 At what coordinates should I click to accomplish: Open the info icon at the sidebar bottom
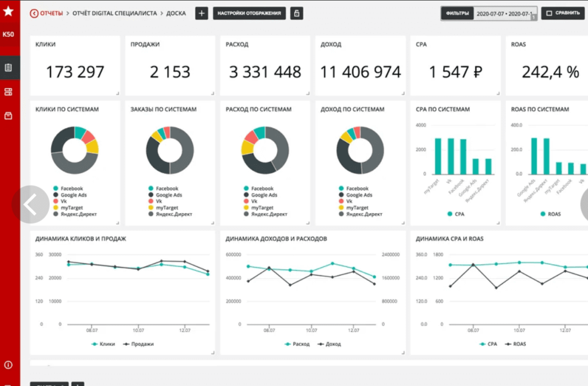coord(9,365)
